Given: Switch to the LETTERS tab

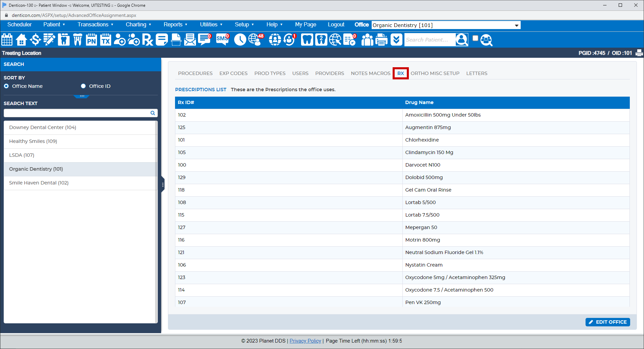Looking at the screenshot, I should 477,73.
